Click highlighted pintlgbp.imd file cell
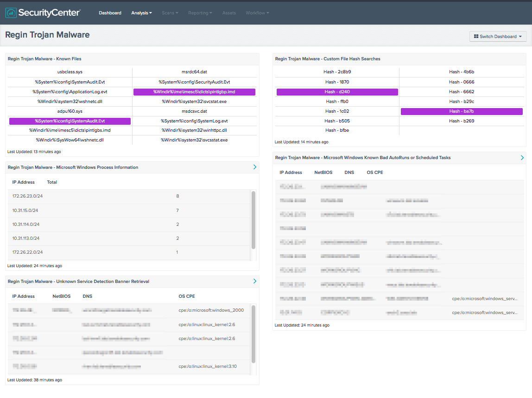Screen dimensions: 532x398 click(x=195, y=92)
